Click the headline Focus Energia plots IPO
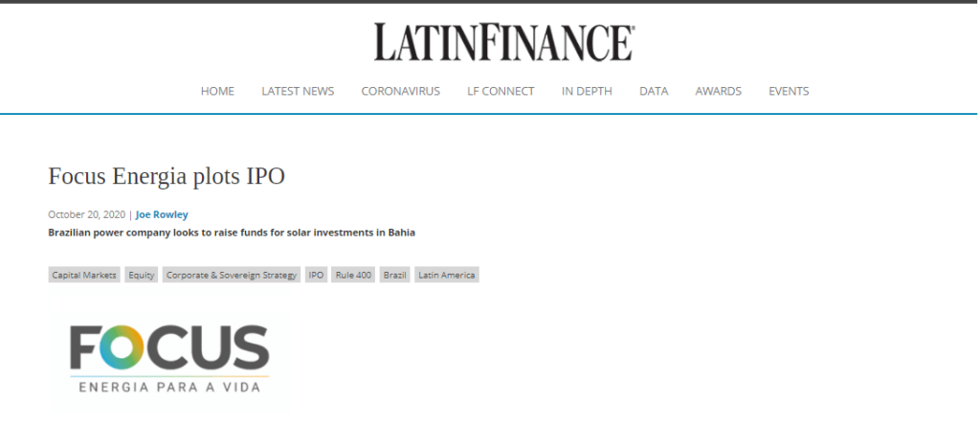Image resolution: width=980 pixels, height=445 pixels. tap(167, 177)
